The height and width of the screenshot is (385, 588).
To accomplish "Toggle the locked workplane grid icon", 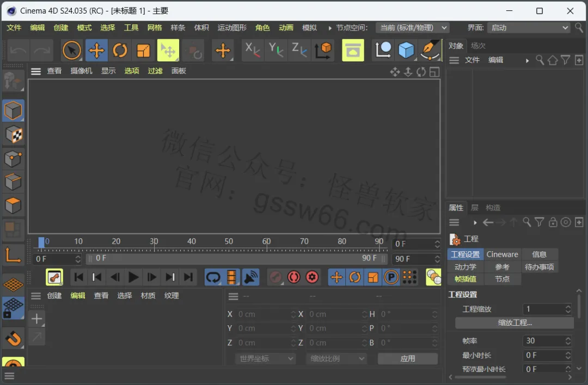I will [x=13, y=308].
